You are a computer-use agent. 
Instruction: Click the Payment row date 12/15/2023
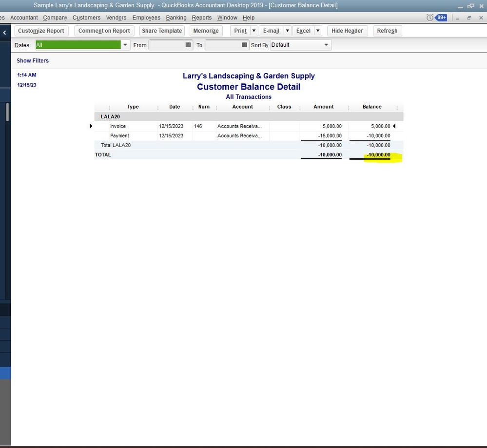[171, 135]
